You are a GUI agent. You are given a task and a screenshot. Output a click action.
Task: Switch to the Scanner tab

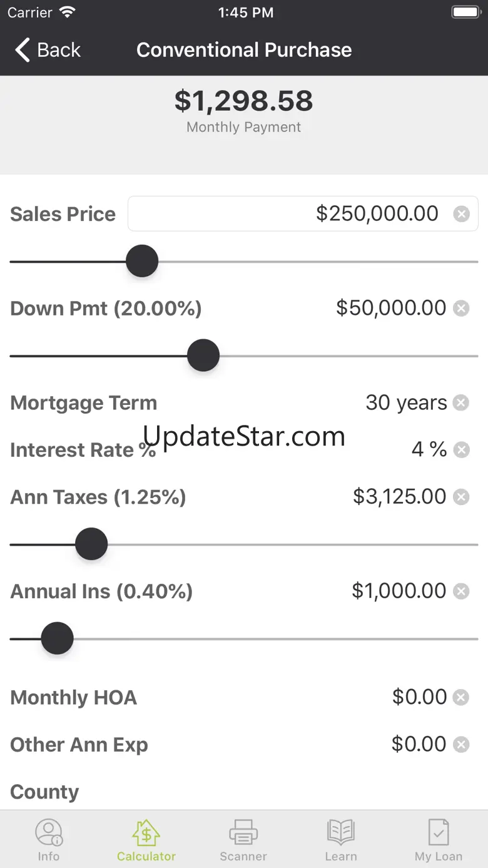pyautogui.click(x=243, y=840)
